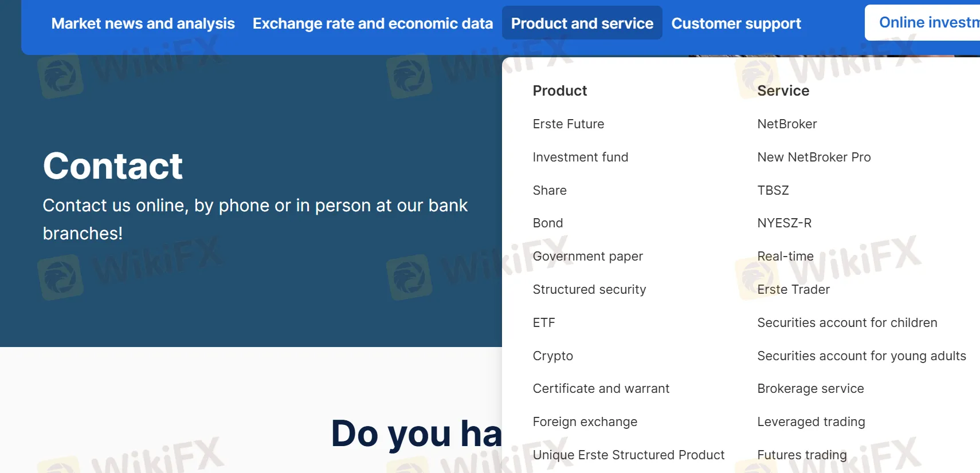Click the Share product link

tap(550, 190)
